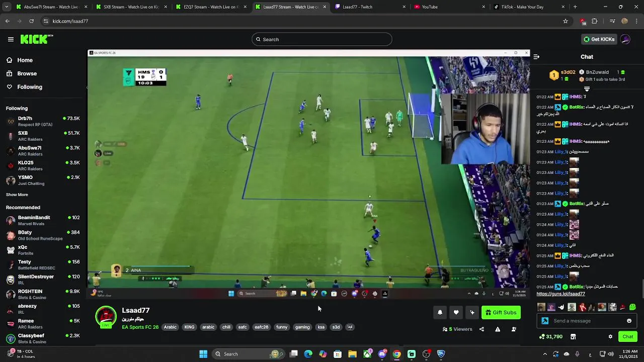The image size is (644, 362).
Task: Collapse the chat panel arrow icon
Action: (x=536, y=57)
